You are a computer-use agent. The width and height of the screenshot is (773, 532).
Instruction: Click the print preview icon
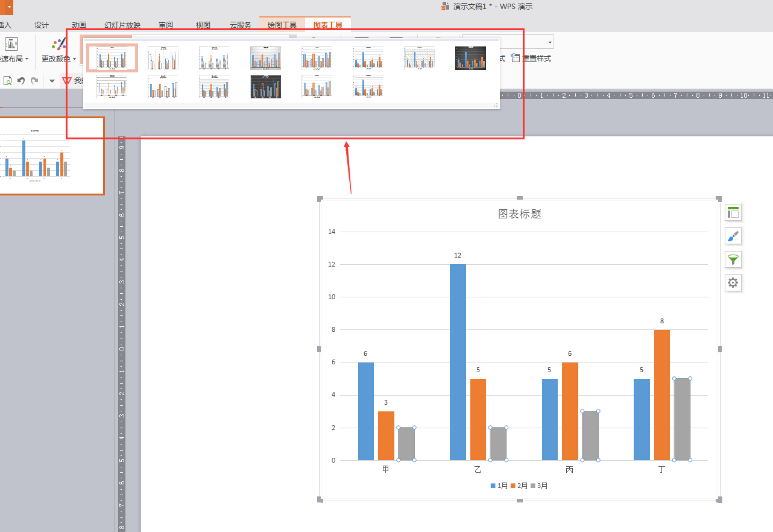[8, 80]
